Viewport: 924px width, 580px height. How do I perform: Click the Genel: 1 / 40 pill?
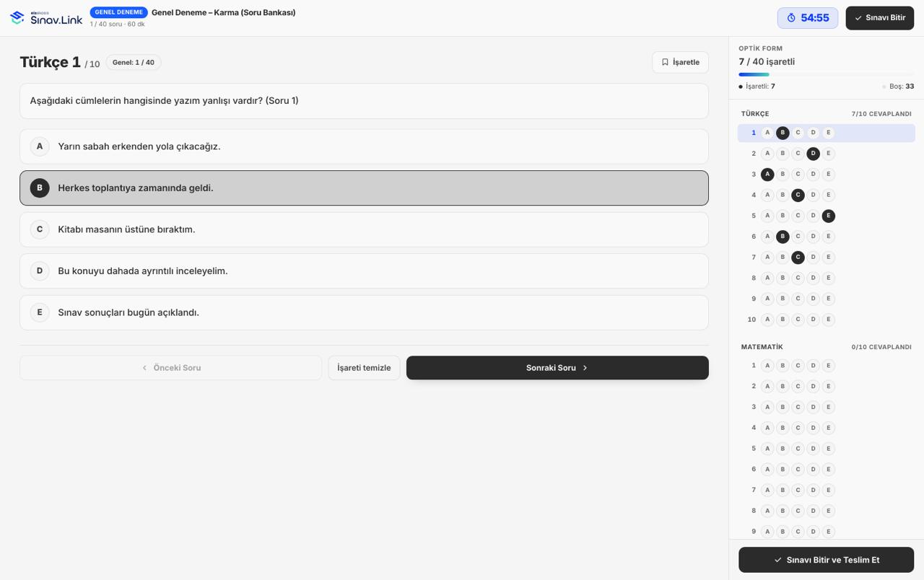(134, 63)
